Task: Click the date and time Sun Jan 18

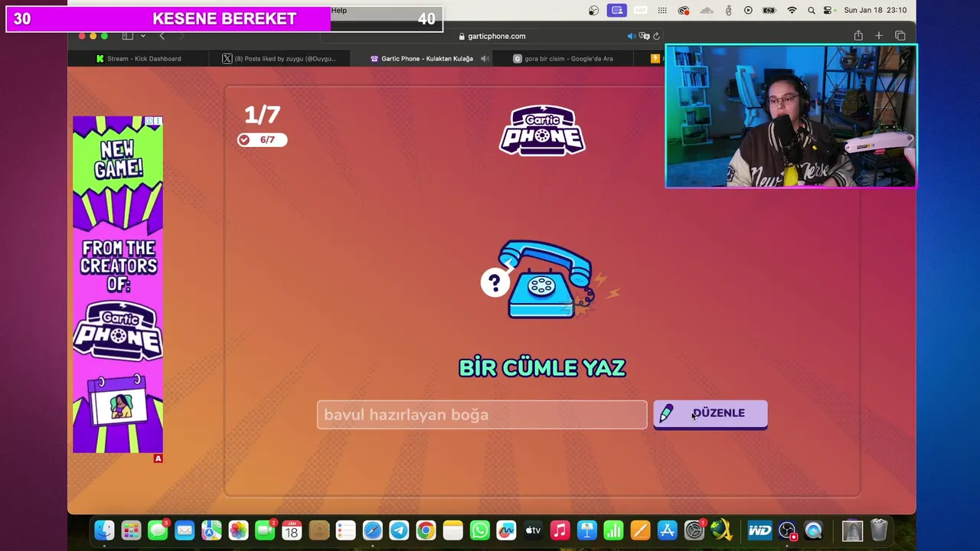Action: (x=875, y=11)
